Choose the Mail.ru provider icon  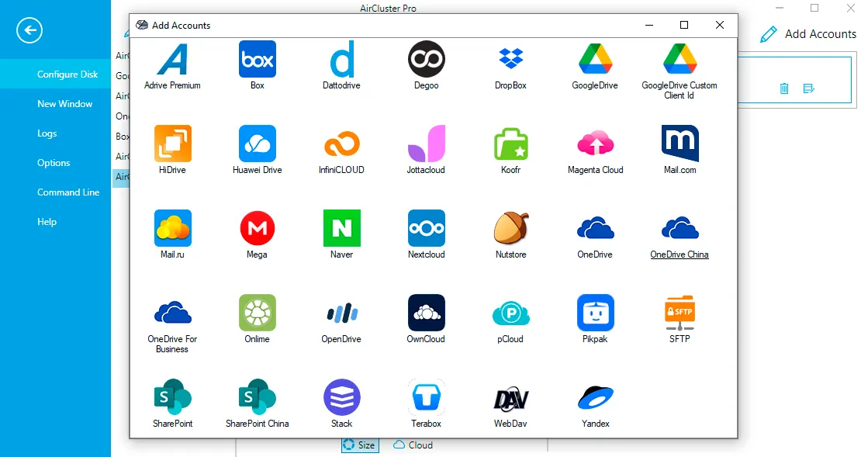(x=173, y=228)
